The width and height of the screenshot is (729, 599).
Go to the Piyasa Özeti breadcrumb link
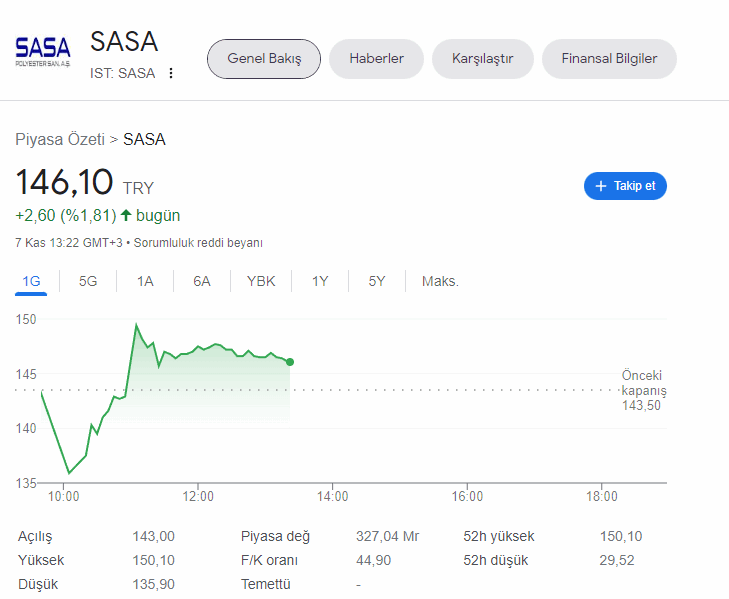click(x=60, y=140)
